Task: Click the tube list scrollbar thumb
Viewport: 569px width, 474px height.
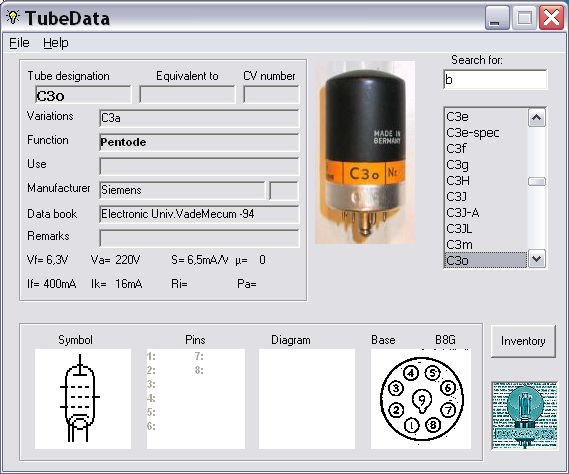Action: coord(537,181)
